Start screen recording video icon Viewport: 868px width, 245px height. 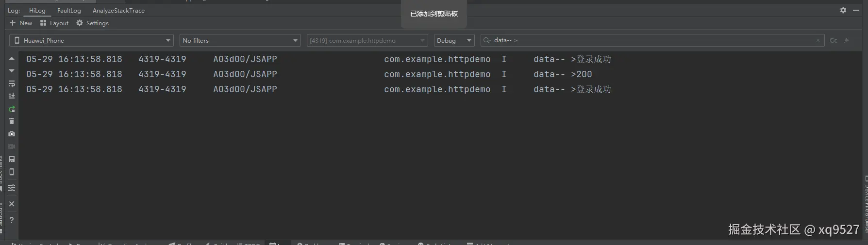12,147
